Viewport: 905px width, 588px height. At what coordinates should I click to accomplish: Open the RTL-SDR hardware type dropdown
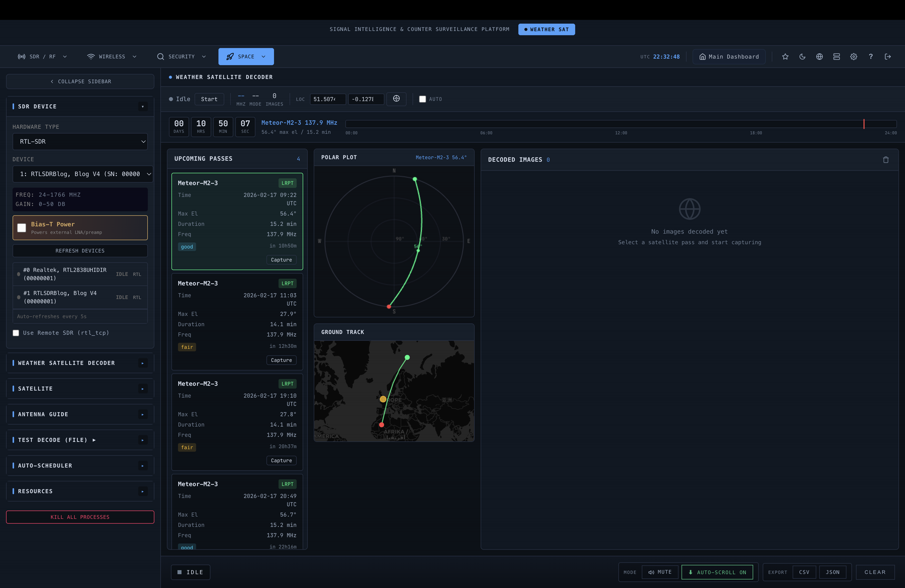pyautogui.click(x=80, y=142)
